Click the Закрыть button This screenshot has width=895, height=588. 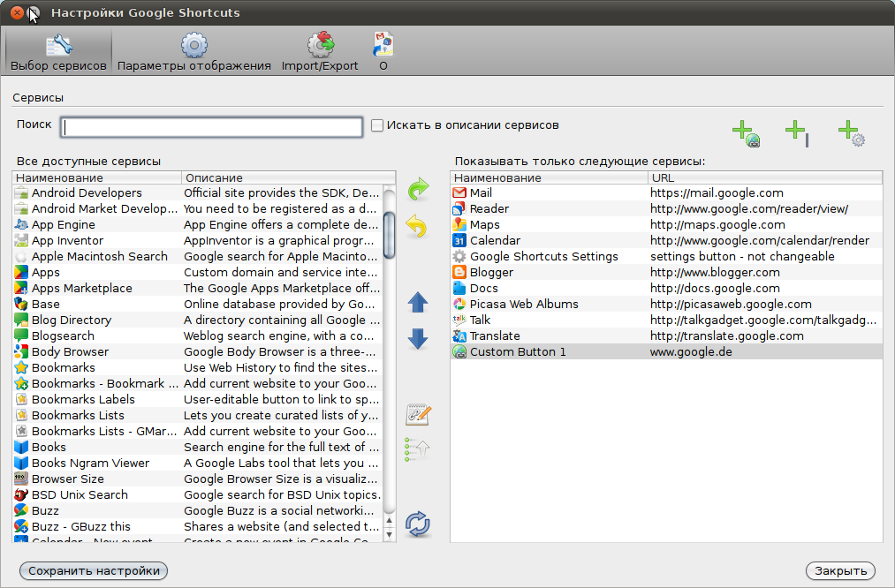(x=840, y=571)
